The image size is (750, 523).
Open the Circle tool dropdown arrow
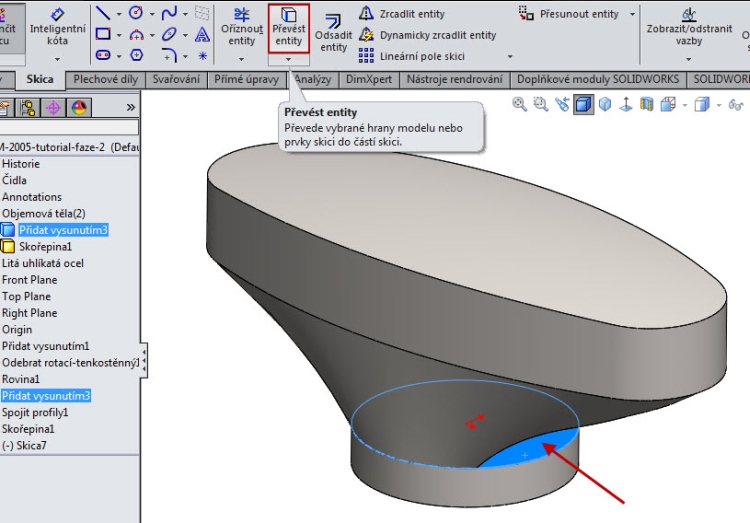click(x=152, y=14)
